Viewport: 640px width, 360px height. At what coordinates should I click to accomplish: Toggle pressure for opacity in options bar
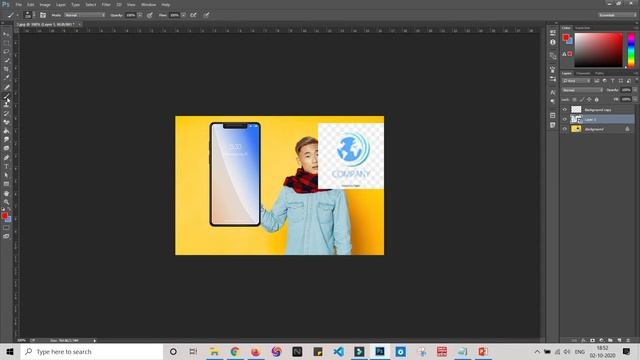[150, 15]
